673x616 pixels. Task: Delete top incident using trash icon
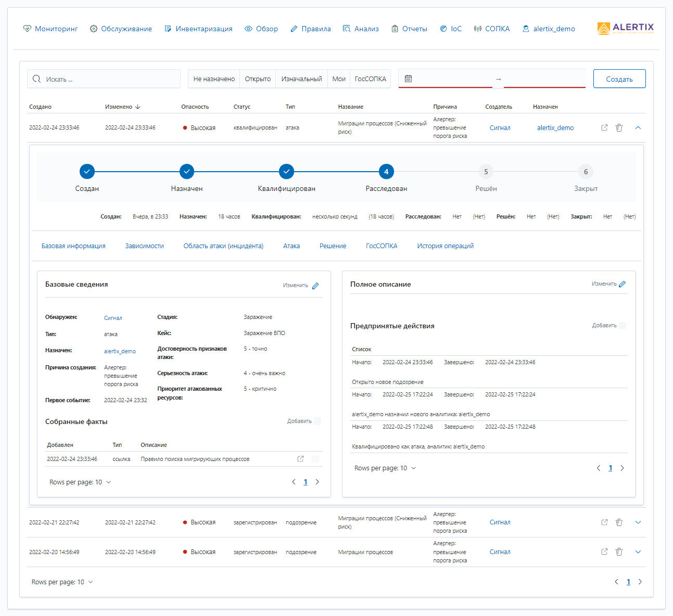(x=619, y=127)
